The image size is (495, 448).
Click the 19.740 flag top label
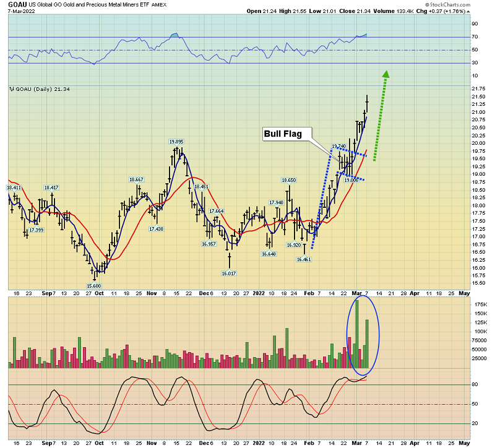338,146
